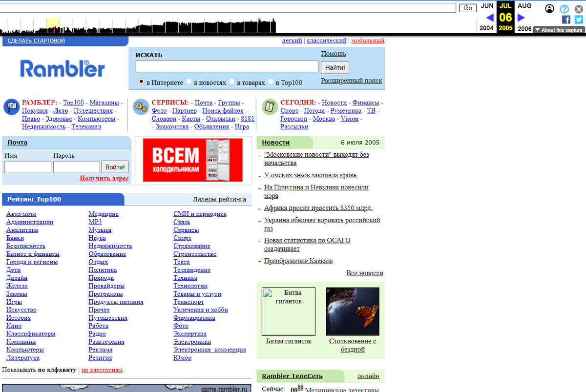Expand the 'About this capture' dropdown

559,30
